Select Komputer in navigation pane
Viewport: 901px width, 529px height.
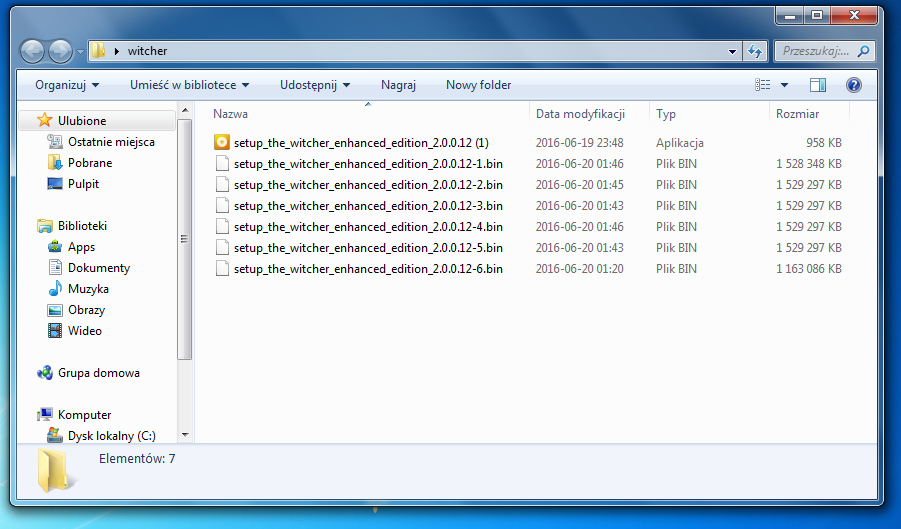(x=84, y=415)
